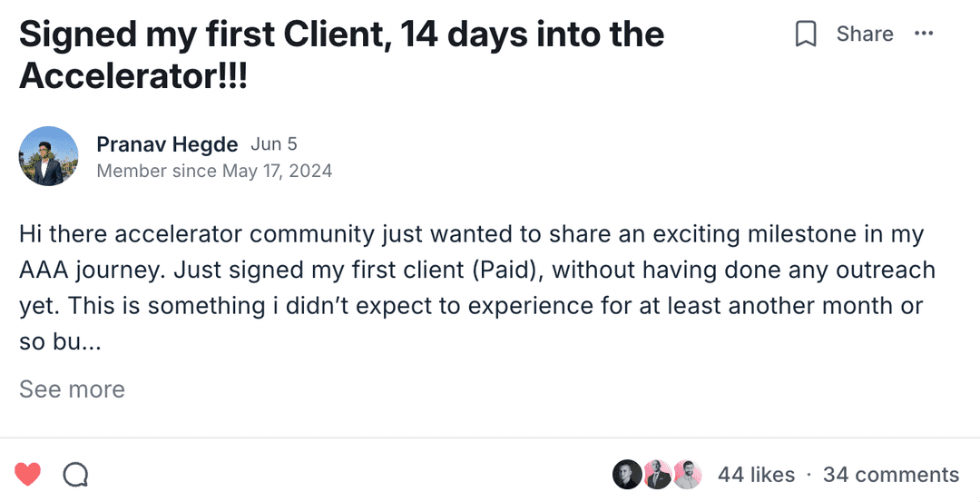This screenshot has height=502, width=980.
Task: View the 44 likes list
Action: pos(756,475)
